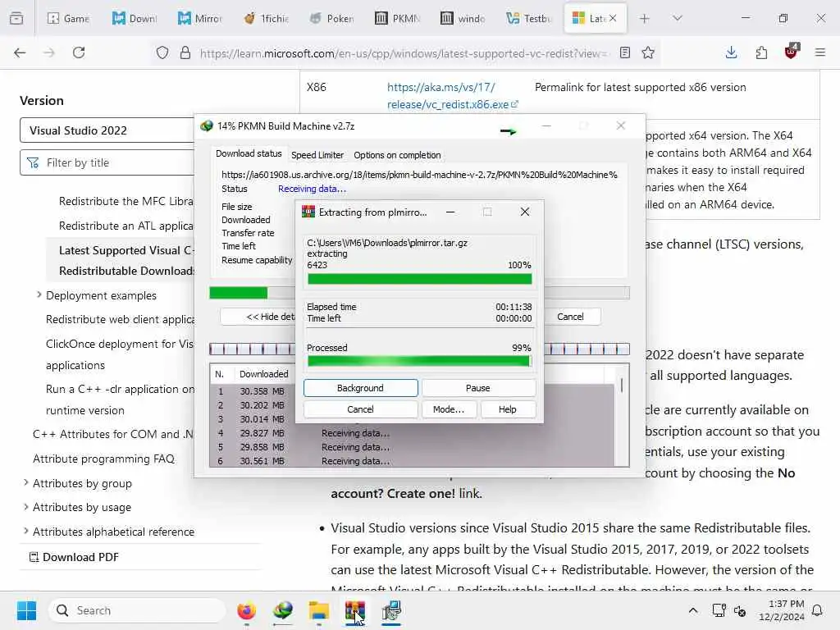Open the 1:37 PM clock and calendar
The width and height of the screenshot is (840, 630).
[782, 610]
